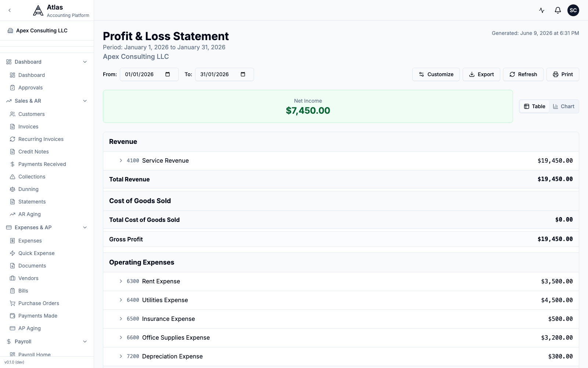
Task: Expand the 6300 Rent Expense row
Action: [x=121, y=281]
